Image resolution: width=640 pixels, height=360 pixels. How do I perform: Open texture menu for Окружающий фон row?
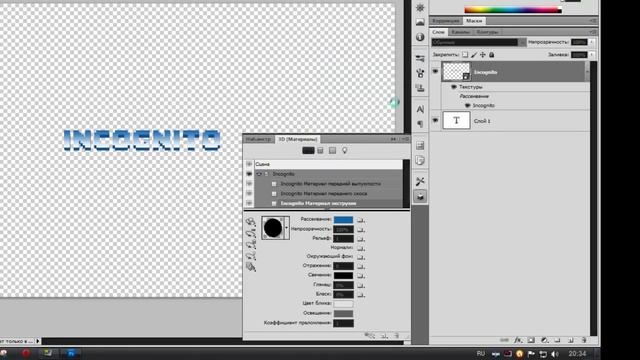(360, 257)
